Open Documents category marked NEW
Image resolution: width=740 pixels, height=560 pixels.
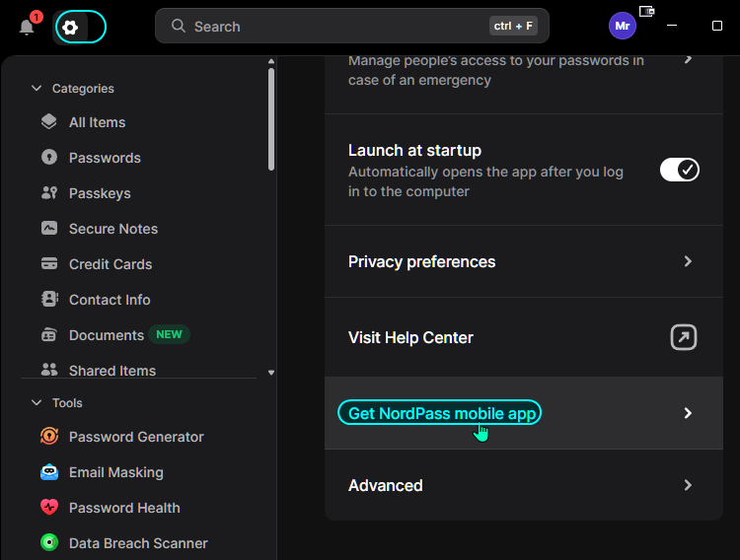(x=107, y=335)
